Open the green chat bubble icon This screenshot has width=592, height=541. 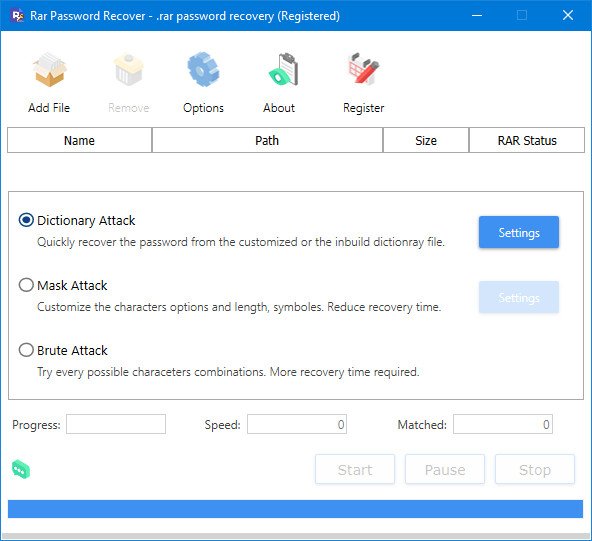click(x=21, y=470)
